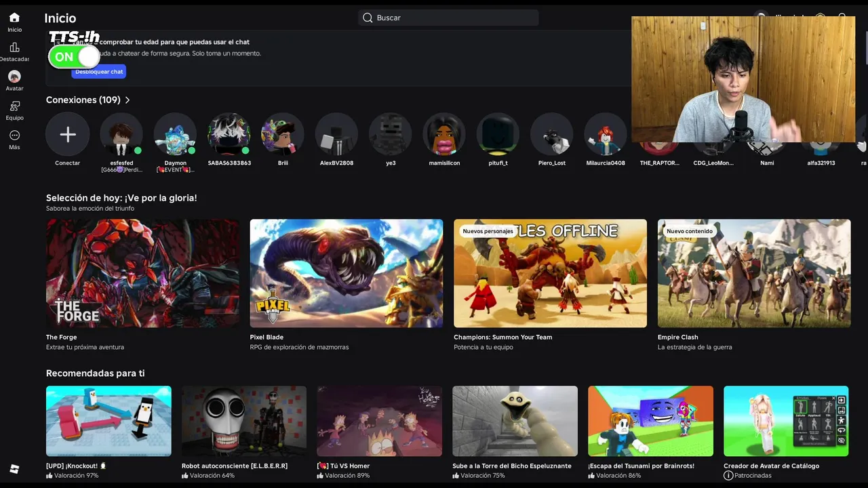Open the Pixel Blade game thumbnail
This screenshot has width=868, height=488.
coord(347,273)
